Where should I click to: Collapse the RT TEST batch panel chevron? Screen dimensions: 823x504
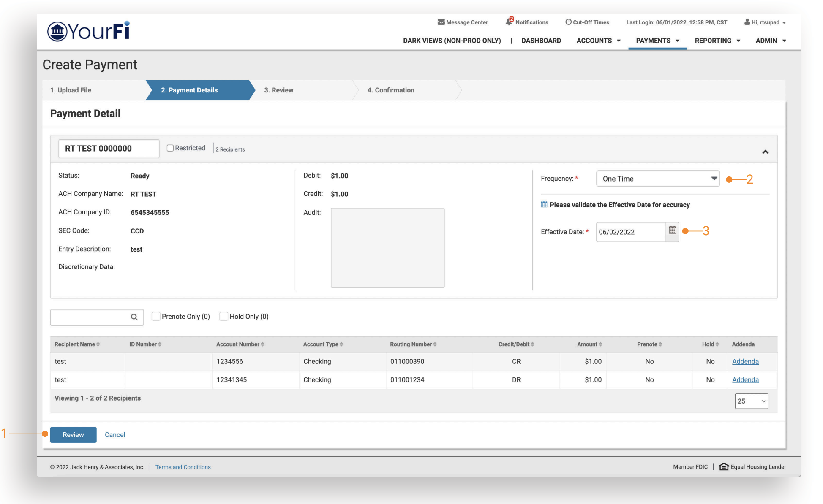[765, 152]
